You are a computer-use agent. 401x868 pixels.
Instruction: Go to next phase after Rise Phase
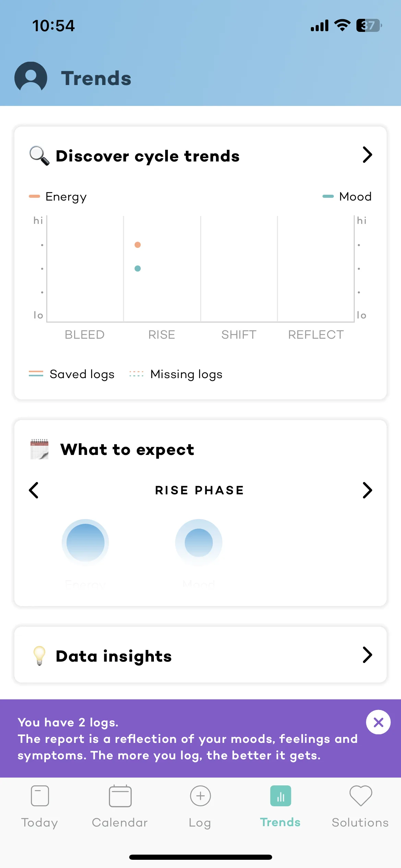[x=367, y=490]
